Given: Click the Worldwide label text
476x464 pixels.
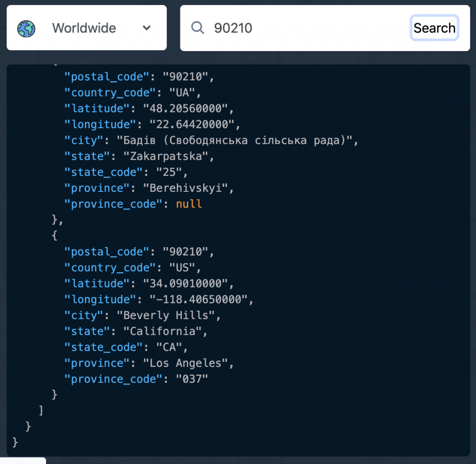Looking at the screenshot, I should (84, 28).
